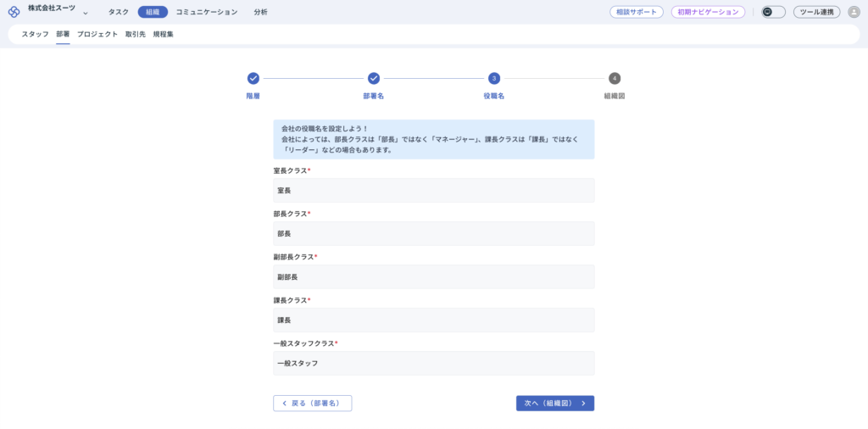The height and width of the screenshot is (429, 868).
Task: Open the 分析 menu
Action: point(260,12)
